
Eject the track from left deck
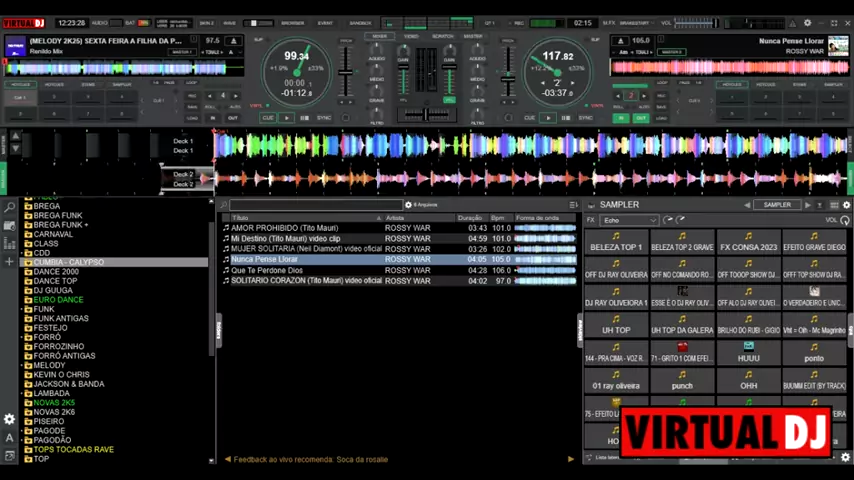pos(234,41)
